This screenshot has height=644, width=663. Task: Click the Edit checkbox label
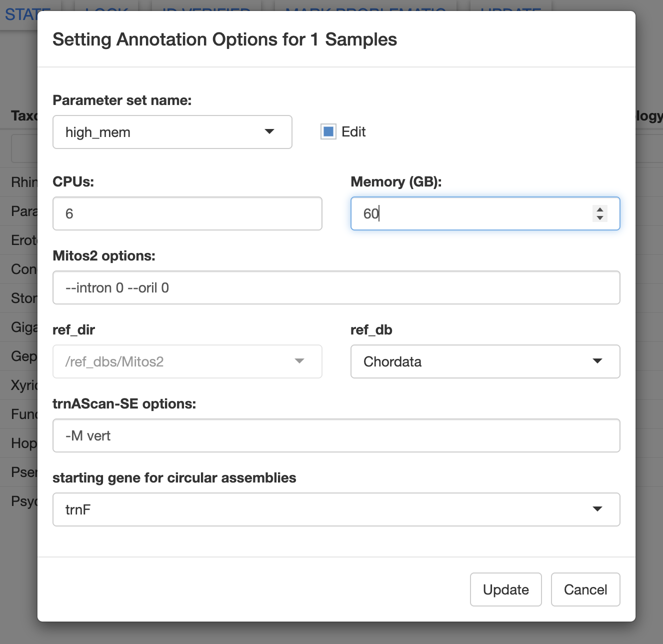353,132
